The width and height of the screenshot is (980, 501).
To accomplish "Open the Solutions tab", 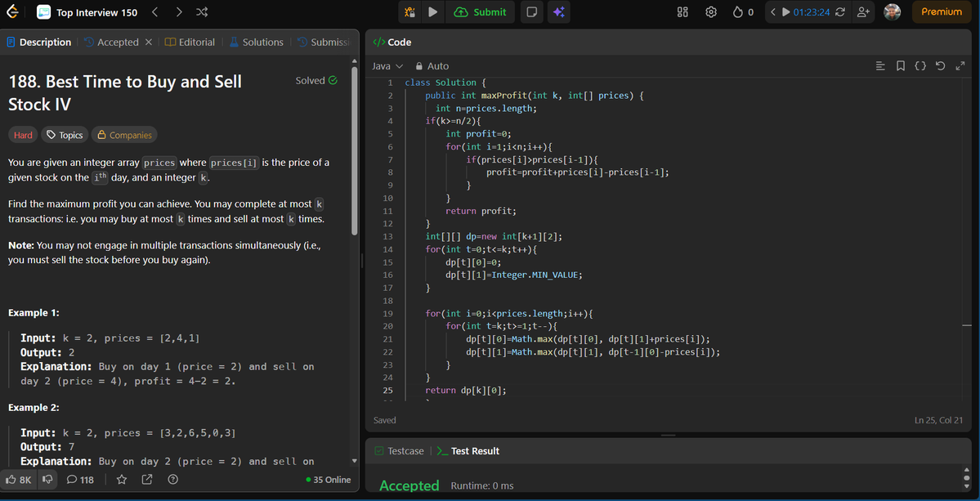I will pyautogui.click(x=257, y=42).
